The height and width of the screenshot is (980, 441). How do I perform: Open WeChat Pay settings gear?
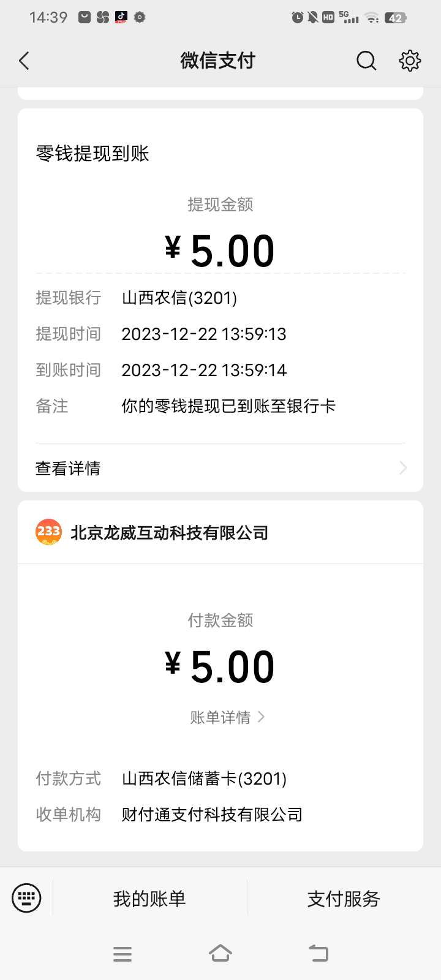410,61
